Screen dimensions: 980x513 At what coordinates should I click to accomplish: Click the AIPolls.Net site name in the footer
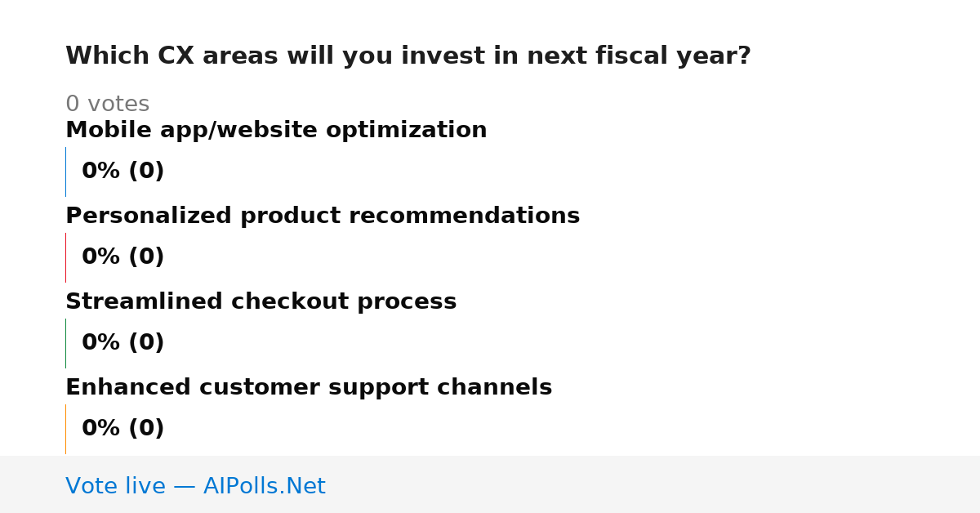coord(264,486)
